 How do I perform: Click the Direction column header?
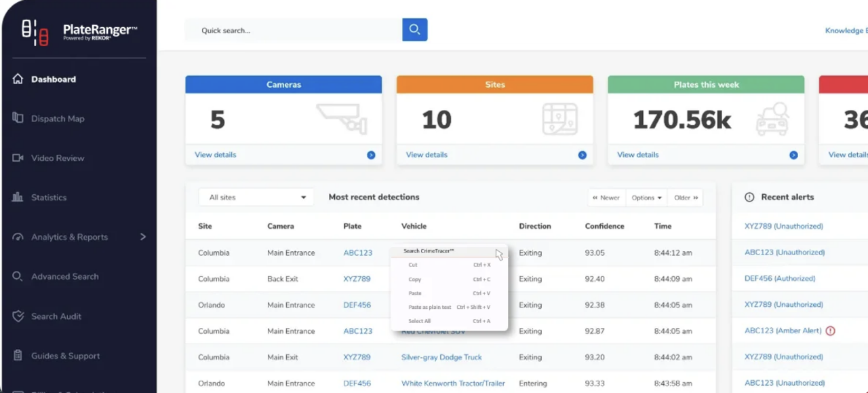point(535,226)
